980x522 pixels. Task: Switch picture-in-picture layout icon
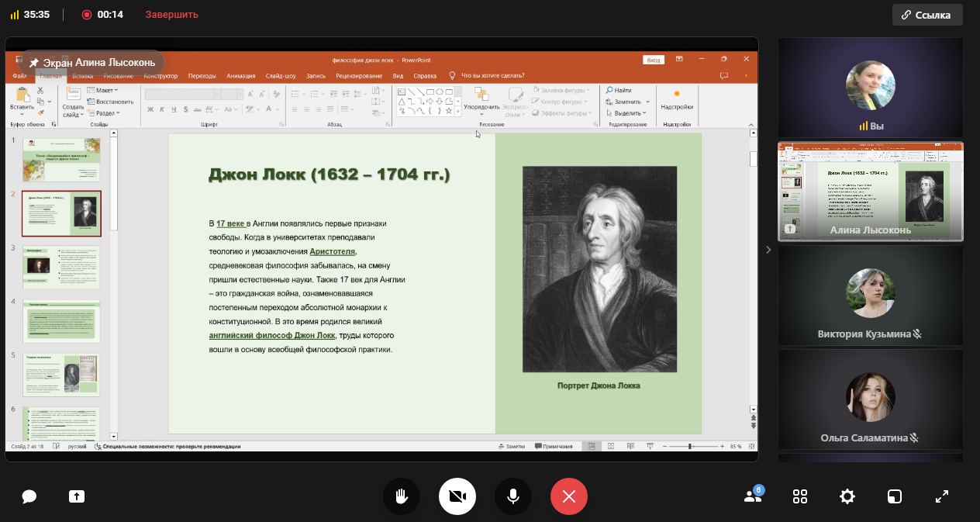coord(895,496)
